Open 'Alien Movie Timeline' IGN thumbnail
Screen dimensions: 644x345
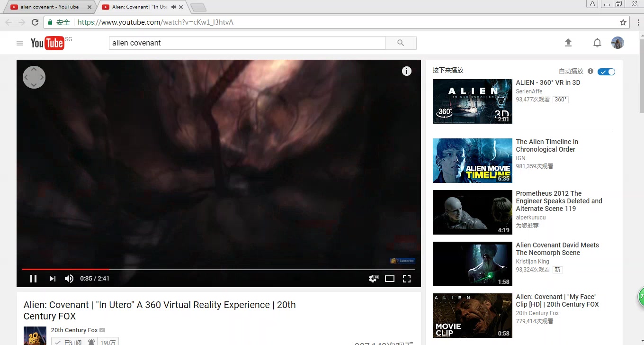[473, 161]
